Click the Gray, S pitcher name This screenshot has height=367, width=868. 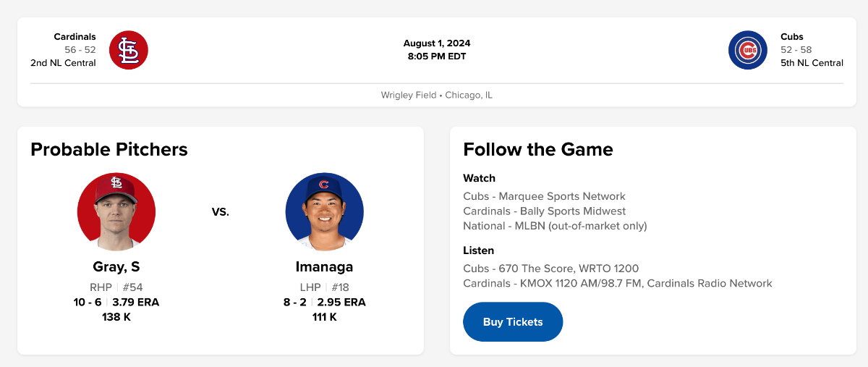(116, 266)
